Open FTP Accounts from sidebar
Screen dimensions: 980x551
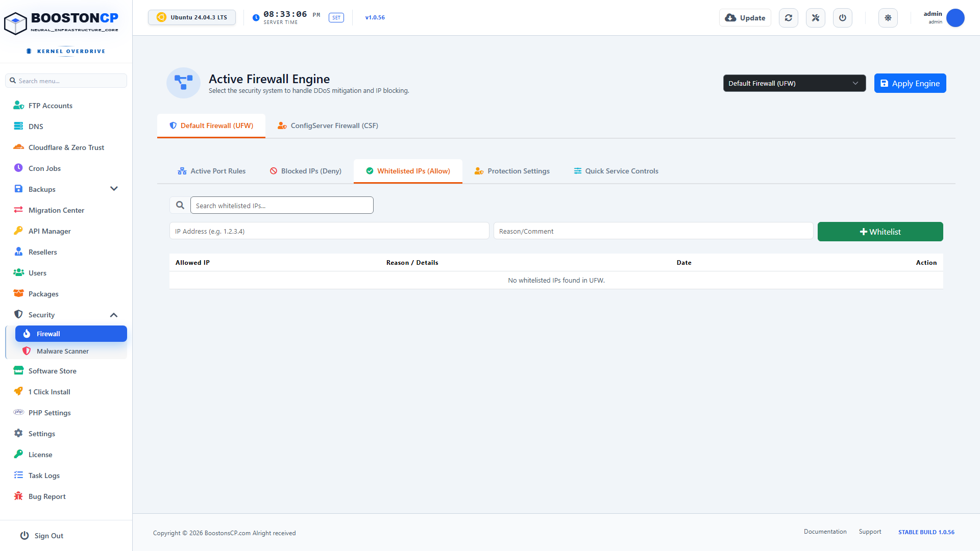pos(66,106)
